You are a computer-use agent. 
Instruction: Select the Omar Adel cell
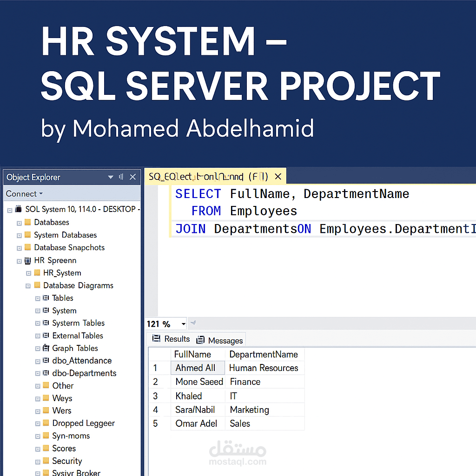coord(198,423)
